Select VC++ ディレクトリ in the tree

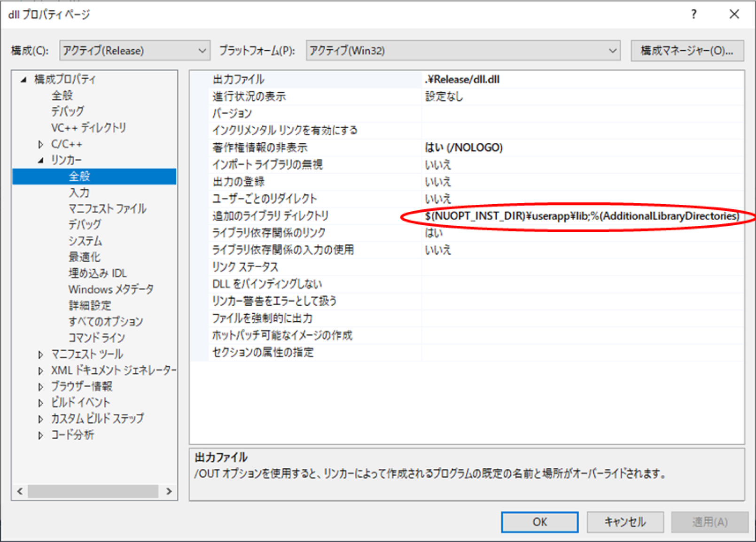click(88, 128)
